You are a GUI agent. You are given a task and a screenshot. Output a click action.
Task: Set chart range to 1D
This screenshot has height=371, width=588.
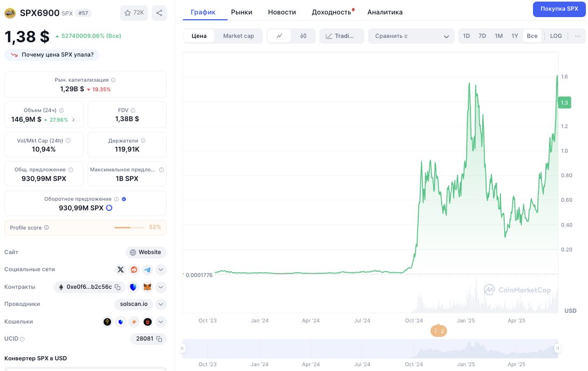tap(466, 36)
